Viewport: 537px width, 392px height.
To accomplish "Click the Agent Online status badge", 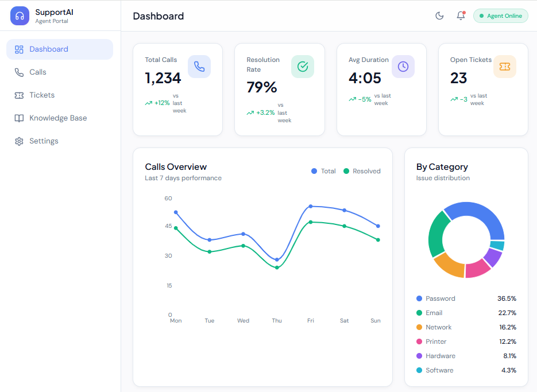I will (x=500, y=16).
